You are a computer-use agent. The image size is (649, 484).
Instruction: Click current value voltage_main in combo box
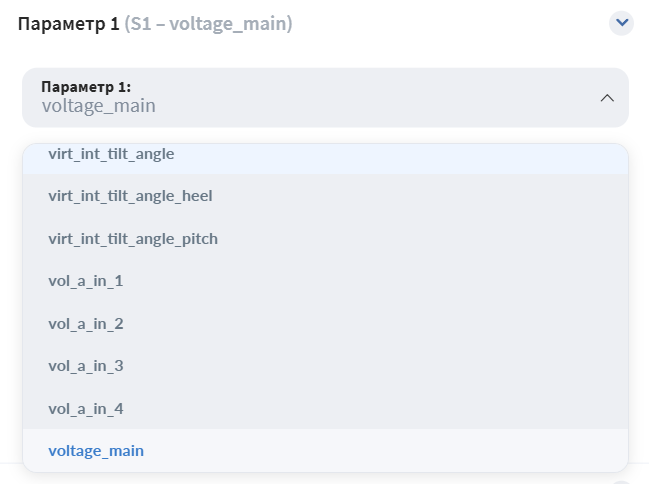[x=99, y=106]
